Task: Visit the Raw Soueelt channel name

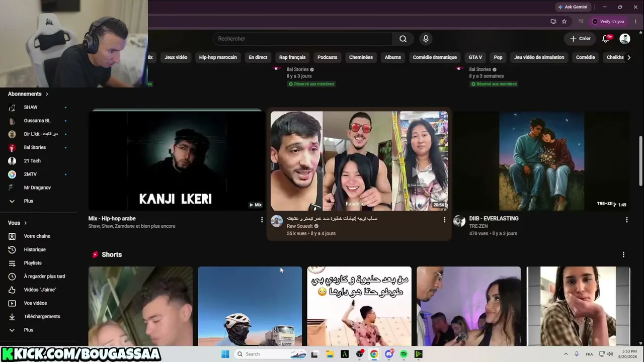Action: pos(300,226)
